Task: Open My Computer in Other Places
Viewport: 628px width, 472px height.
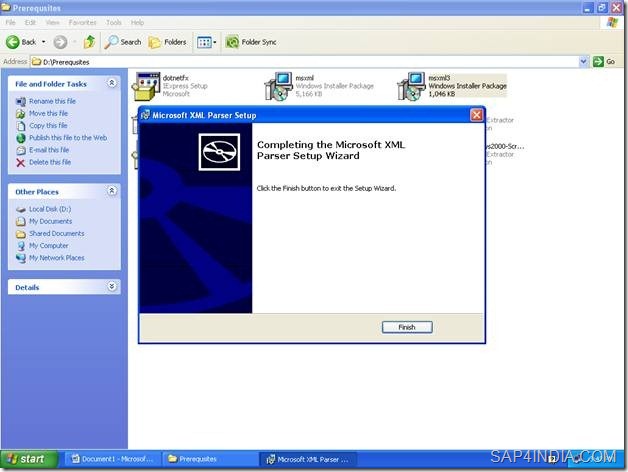Action: point(48,246)
